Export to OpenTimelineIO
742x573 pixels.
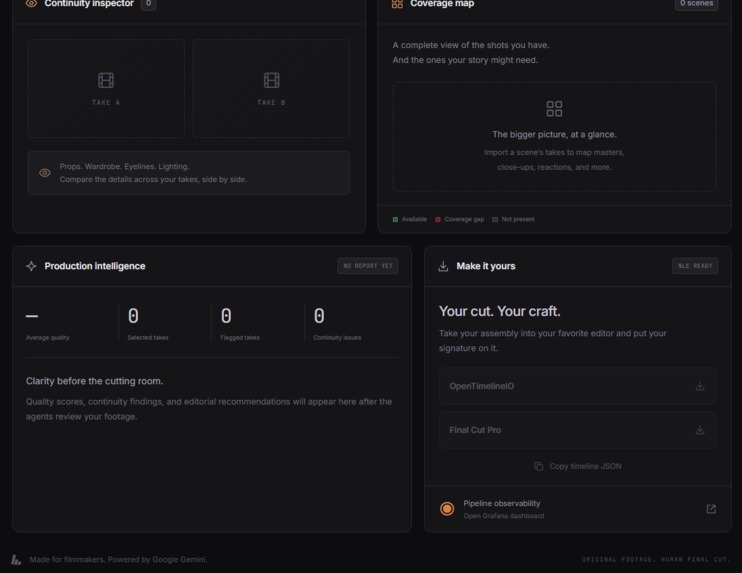pos(577,386)
